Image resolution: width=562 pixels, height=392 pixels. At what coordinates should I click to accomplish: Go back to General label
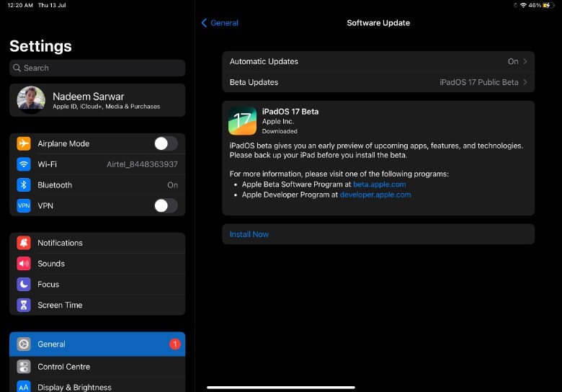[x=224, y=23]
